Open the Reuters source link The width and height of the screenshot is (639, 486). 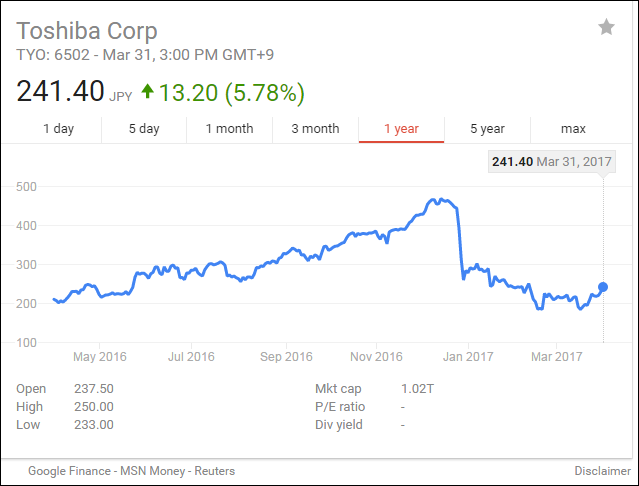[215, 470]
